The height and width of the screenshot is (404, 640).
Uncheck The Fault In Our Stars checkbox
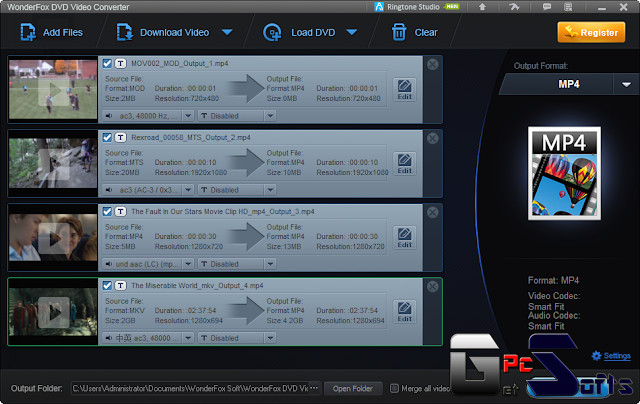107,211
